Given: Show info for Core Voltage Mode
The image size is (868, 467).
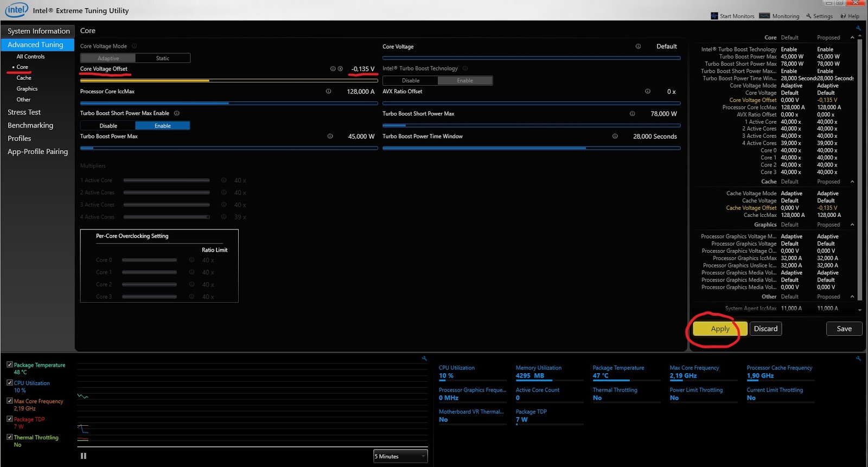Looking at the screenshot, I should (135, 46).
